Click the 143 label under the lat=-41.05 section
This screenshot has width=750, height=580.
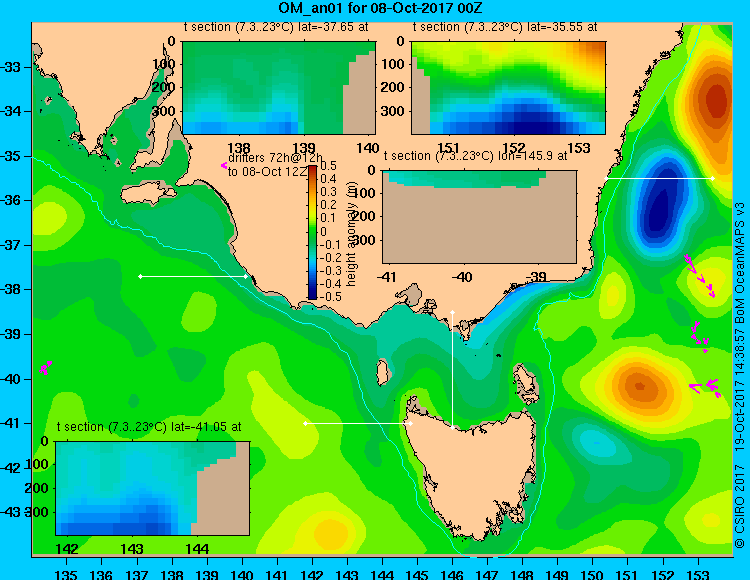[132, 549]
